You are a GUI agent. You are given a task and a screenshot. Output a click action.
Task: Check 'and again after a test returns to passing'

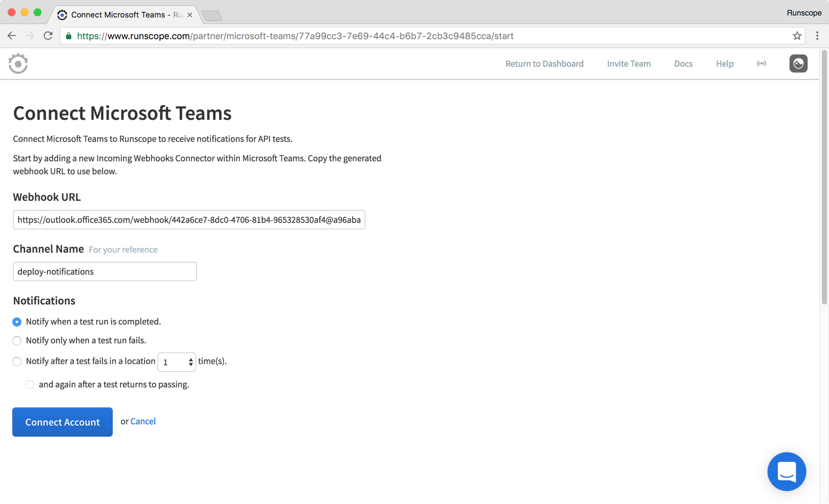30,384
